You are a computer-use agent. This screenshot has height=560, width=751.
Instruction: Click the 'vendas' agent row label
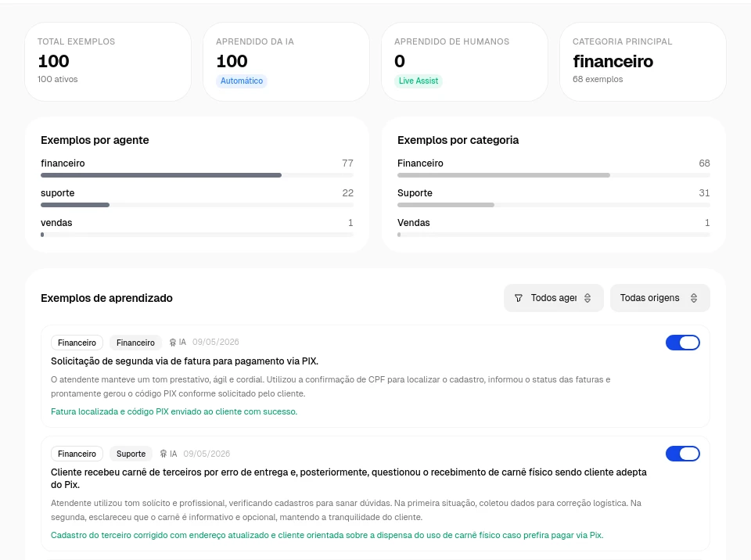point(56,223)
